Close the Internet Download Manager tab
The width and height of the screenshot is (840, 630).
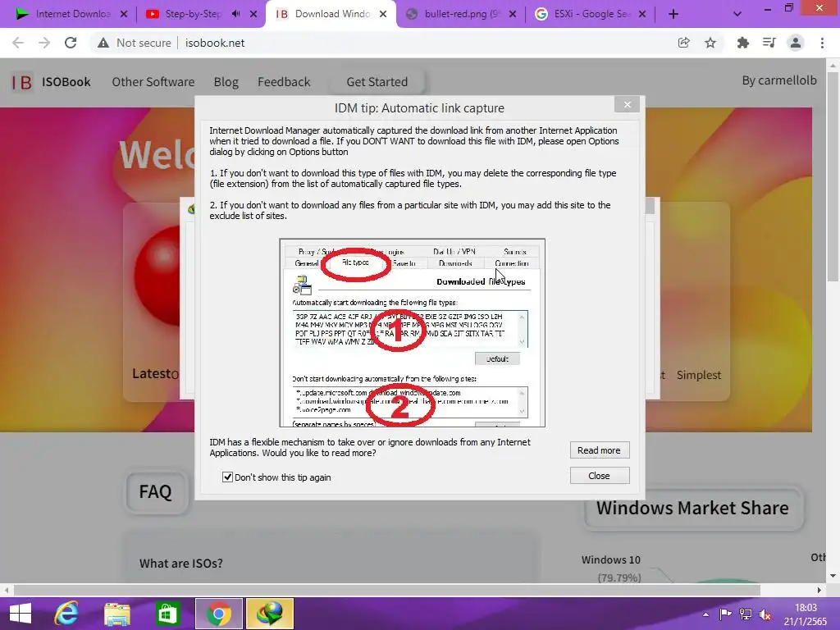tap(124, 15)
